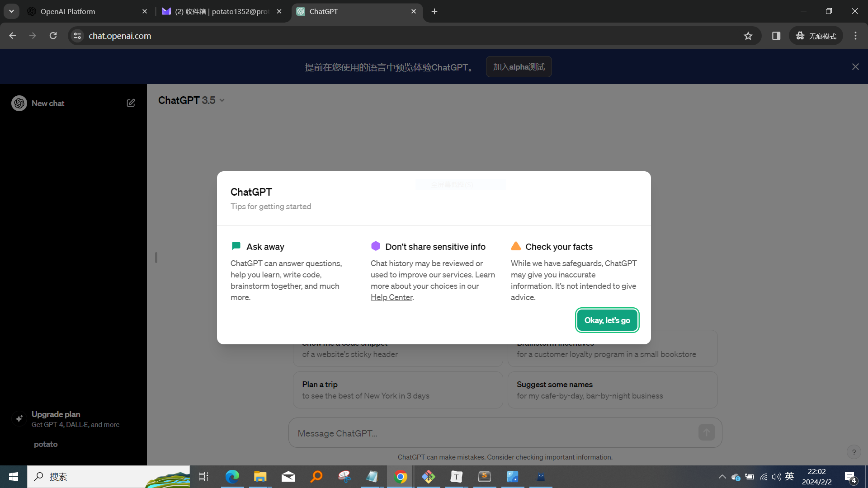The width and height of the screenshot is (868, 488).
Task: Close the 收件箱 mail tab
Action: 279,11
